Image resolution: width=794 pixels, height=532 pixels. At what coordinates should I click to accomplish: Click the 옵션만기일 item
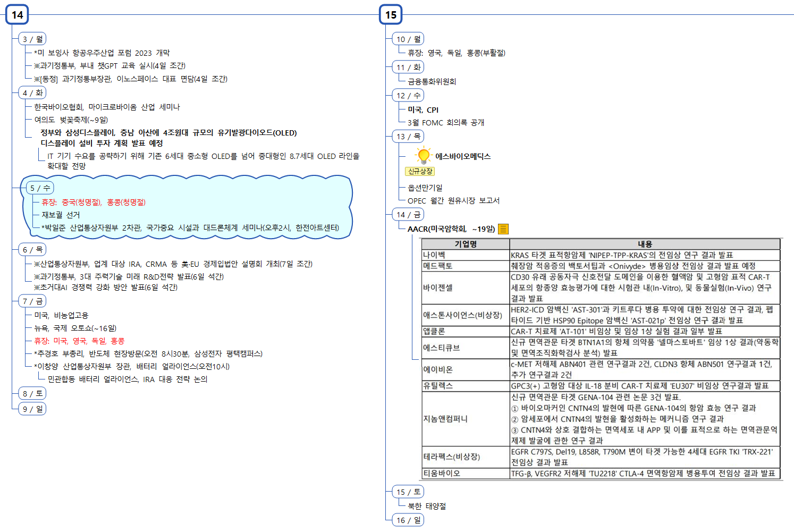coord(425,188)
